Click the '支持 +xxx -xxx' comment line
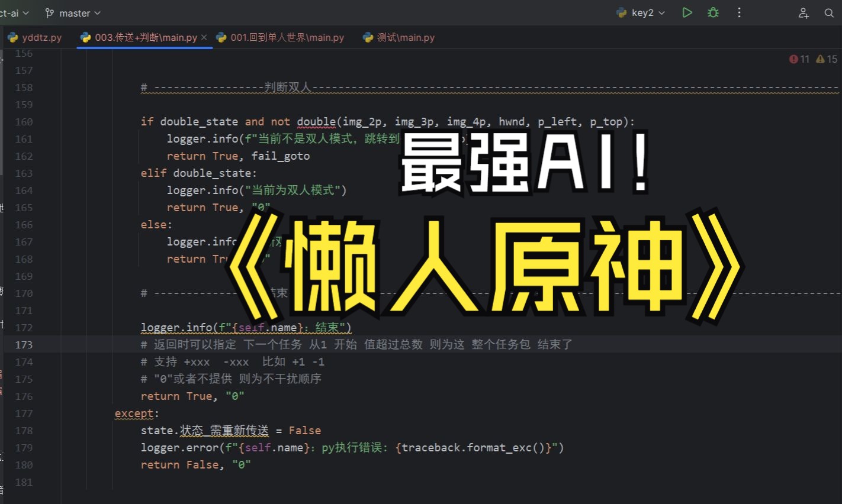This screenshot has width=842, height=504. point(232,361)
